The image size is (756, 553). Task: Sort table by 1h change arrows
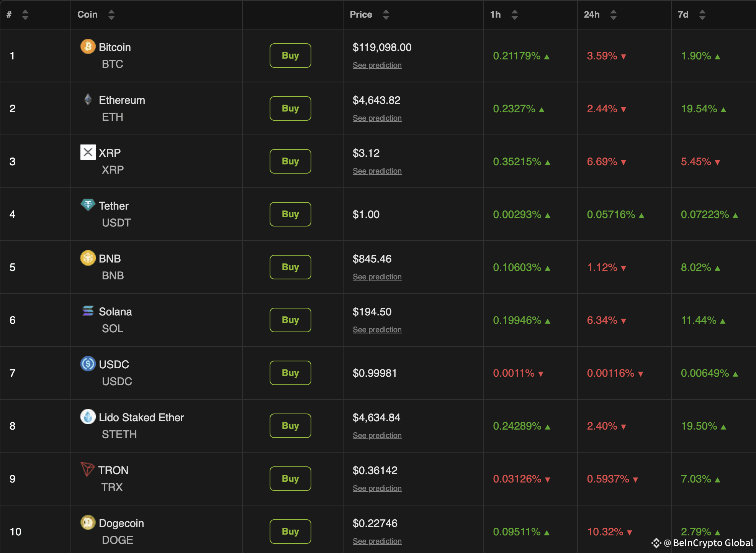point(515,15)
